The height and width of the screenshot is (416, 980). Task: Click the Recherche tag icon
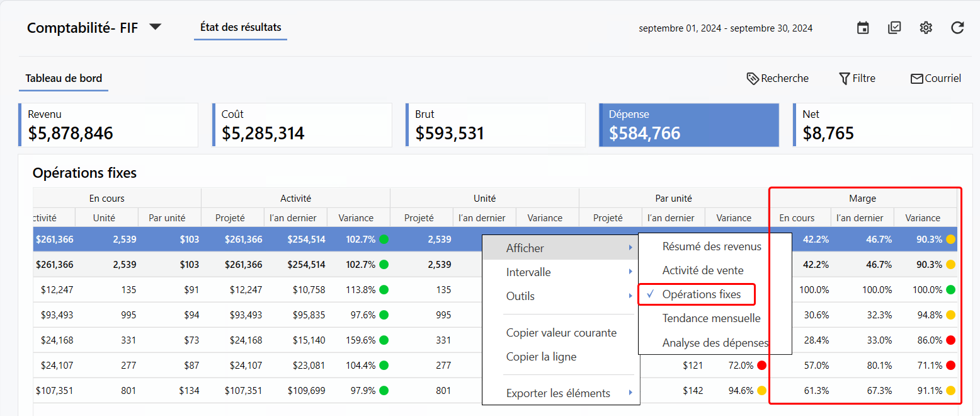(x=752, y=78)
